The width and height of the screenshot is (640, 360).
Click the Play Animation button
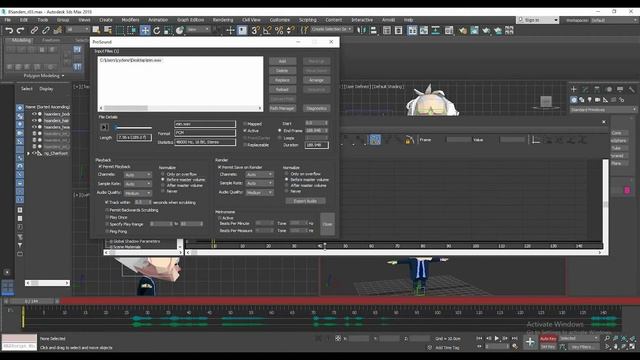tap(497, 338)
